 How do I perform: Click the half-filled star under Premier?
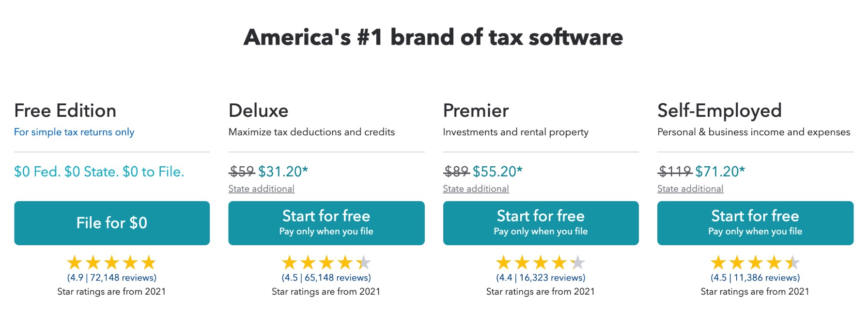[577, 263]
